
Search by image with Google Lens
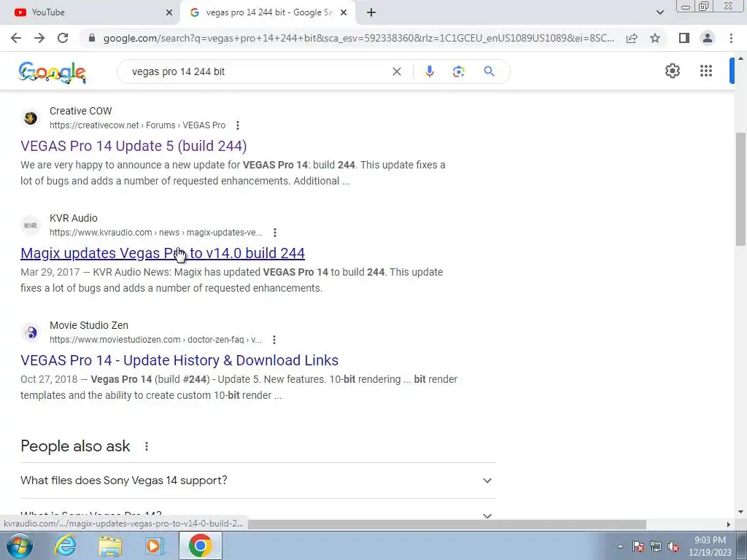click(458, 71)
